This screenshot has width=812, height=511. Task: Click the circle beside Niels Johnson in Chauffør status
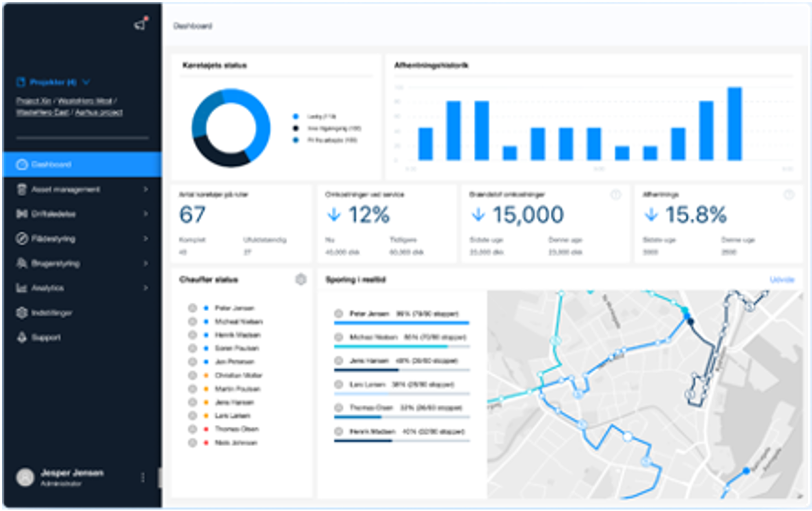[193, 443]
